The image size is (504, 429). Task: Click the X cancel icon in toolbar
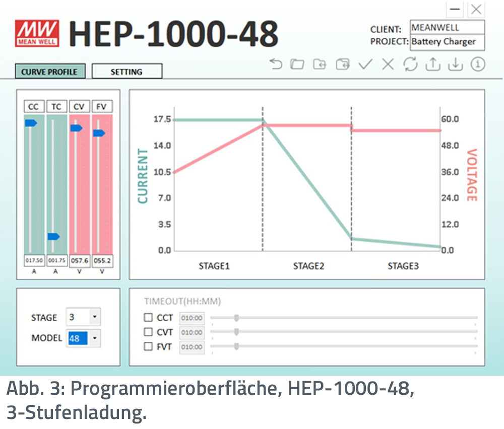point(388,64)
